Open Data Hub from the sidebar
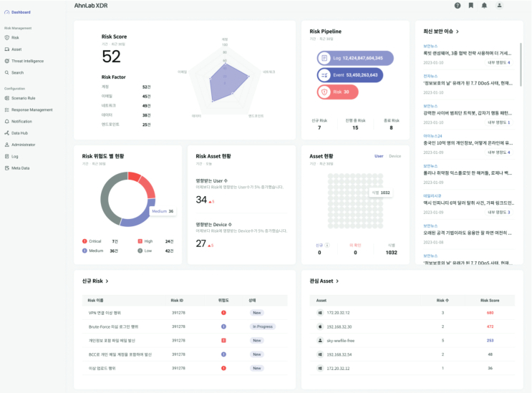532x393 pixels. pyautogui.click(x=19, y=133)
